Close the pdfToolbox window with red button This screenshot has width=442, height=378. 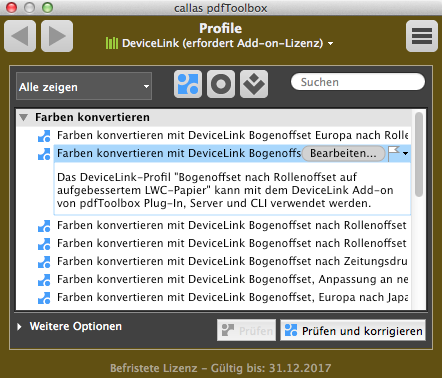11,7
